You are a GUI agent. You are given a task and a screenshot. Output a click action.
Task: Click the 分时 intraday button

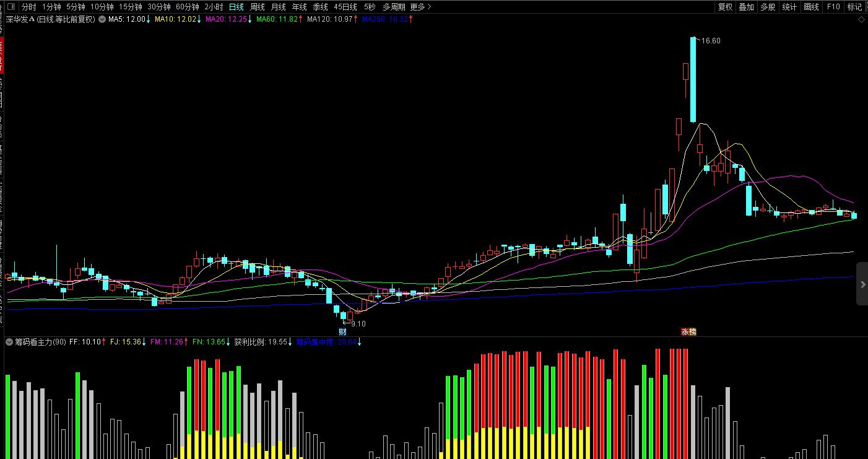click(29, 7)
